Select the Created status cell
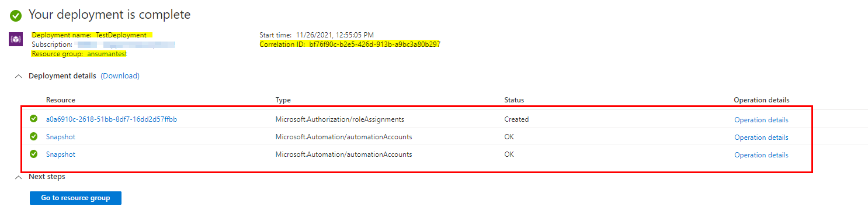 (517, 119)
